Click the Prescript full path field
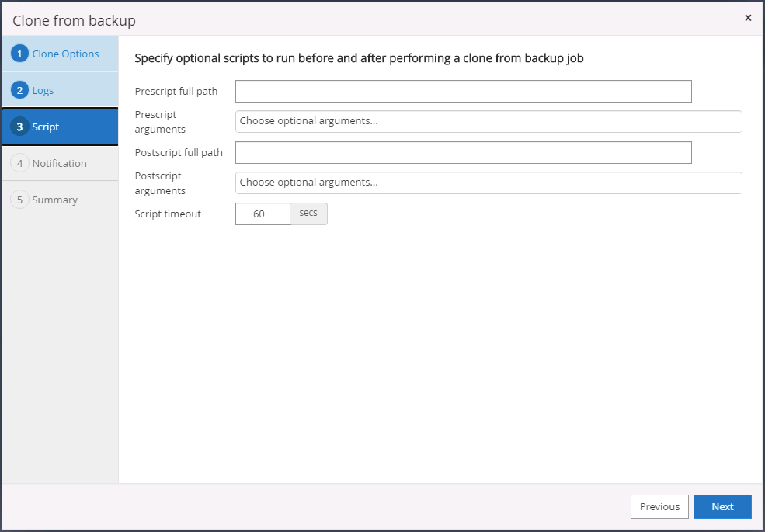The width and height of the screenshot is (765, 532). pos(463,92)
